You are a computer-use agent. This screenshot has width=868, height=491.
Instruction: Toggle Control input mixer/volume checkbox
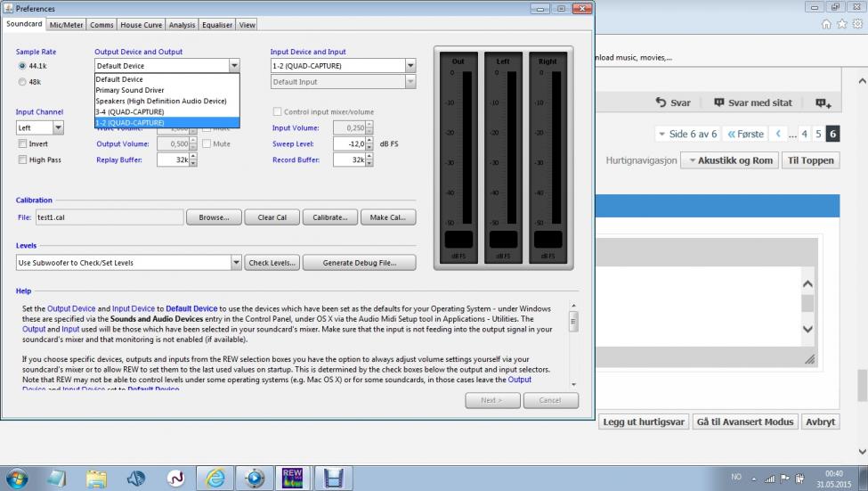coord(277,111)
